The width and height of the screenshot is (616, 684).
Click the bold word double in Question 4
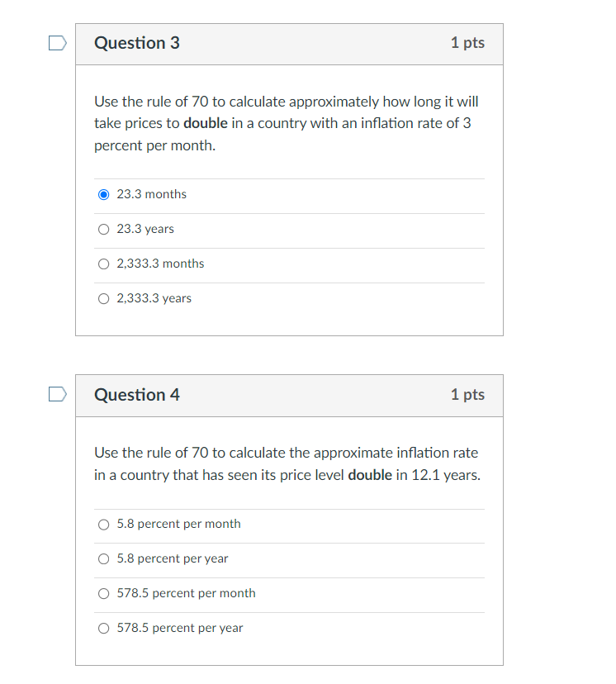click(370, 475)
